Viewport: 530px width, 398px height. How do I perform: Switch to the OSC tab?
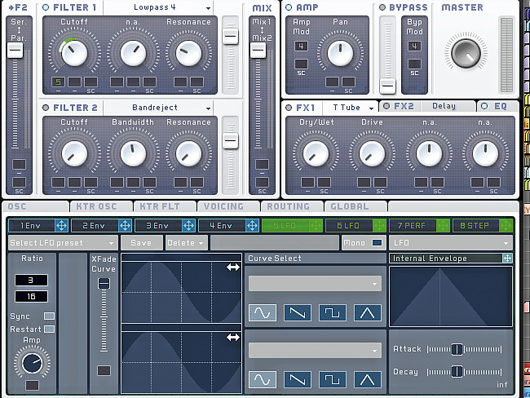(35, 206)
